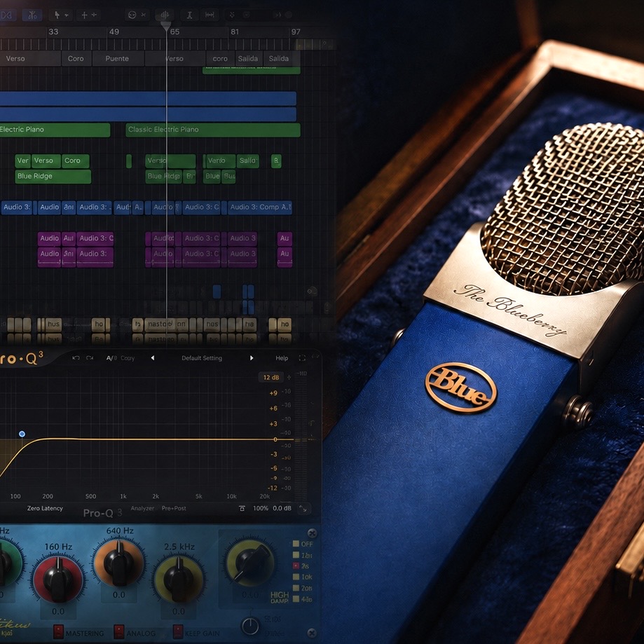
Task: Click the auto-scale icon next to 12 dB
Action: click(289, 378)
